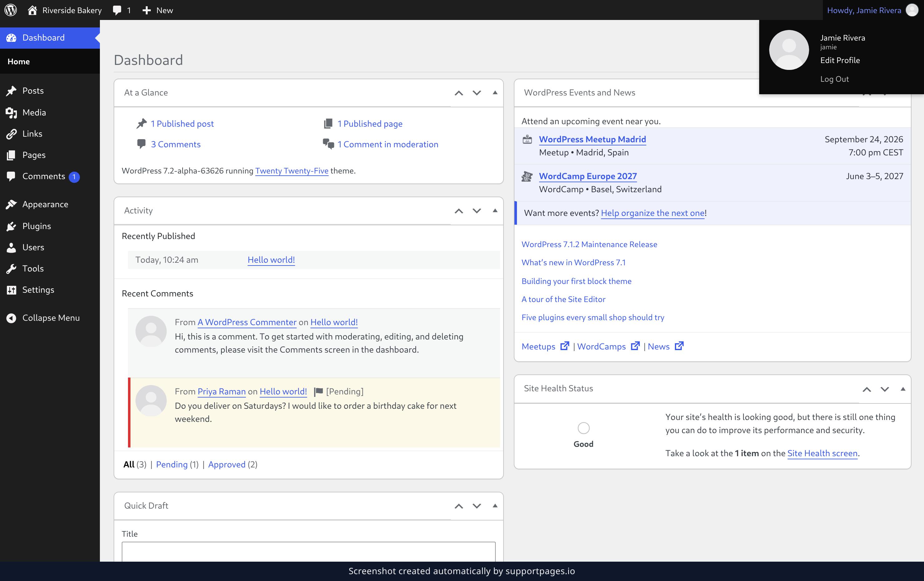
Task: Move the At a Glance box down
Action: 477,93
